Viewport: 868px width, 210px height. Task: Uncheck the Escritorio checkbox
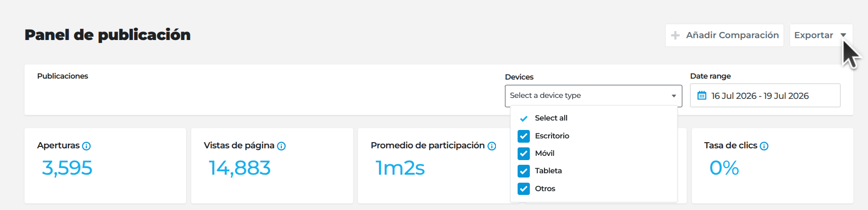coord(524,136)
